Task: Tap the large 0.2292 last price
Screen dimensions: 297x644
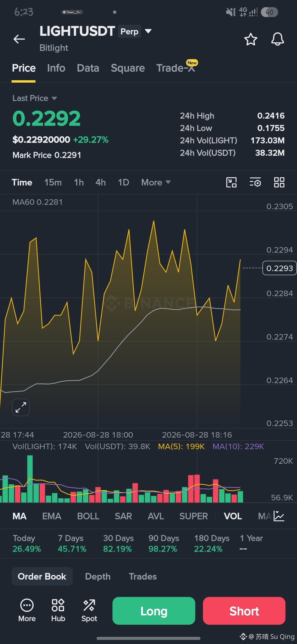Action: [x=46, y=118]
